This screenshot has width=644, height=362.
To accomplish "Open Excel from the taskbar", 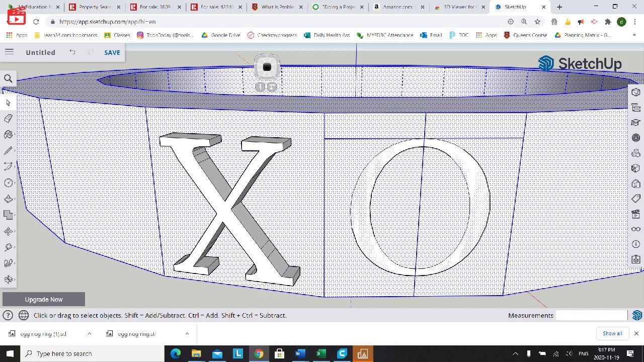I will 320,353.
